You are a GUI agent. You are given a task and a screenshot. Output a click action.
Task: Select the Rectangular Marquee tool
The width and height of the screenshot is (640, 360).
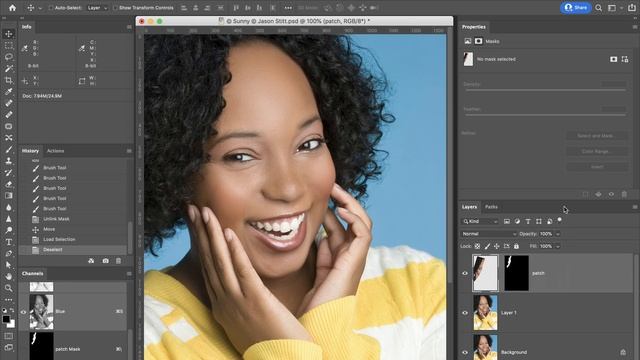9,45
